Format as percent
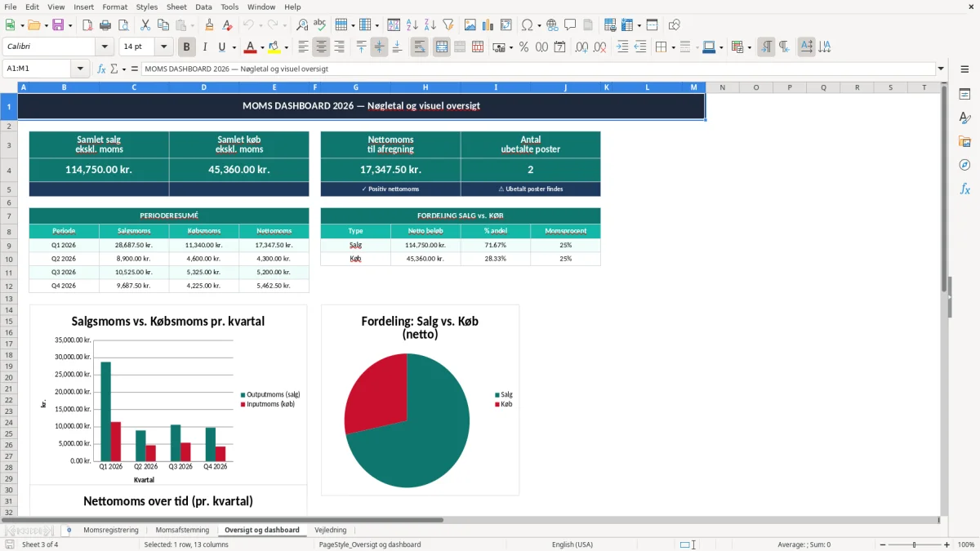Image resolution: width=980 pixels, height=551 pixels. tap(523, 47)
